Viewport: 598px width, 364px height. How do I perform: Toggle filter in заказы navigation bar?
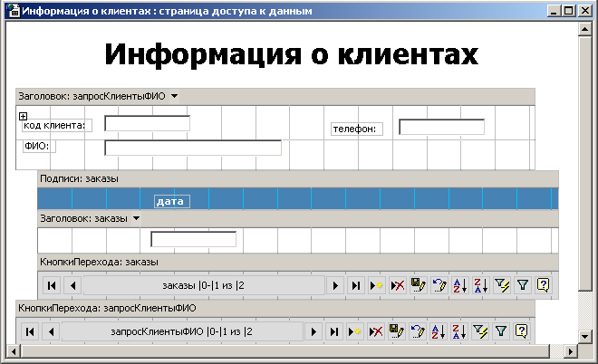click(523, 285)
